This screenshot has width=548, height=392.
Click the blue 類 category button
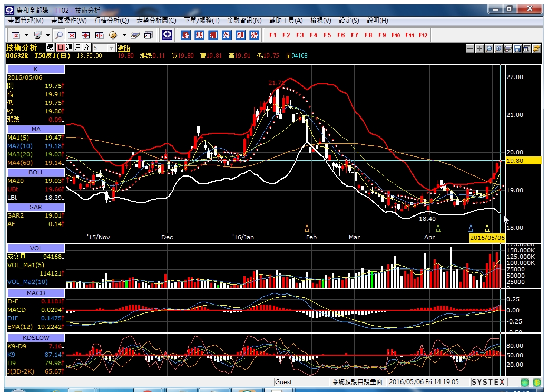pyautogui.click(x=240, y=35)
